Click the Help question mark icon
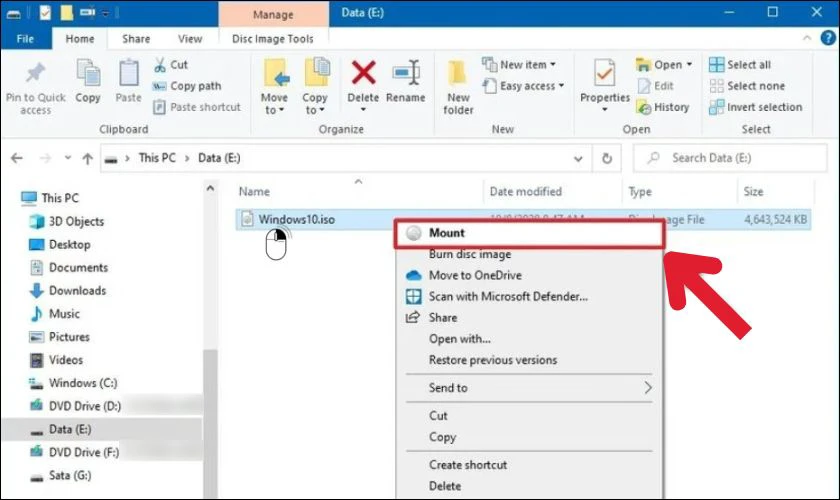 (x=828, y=38)
